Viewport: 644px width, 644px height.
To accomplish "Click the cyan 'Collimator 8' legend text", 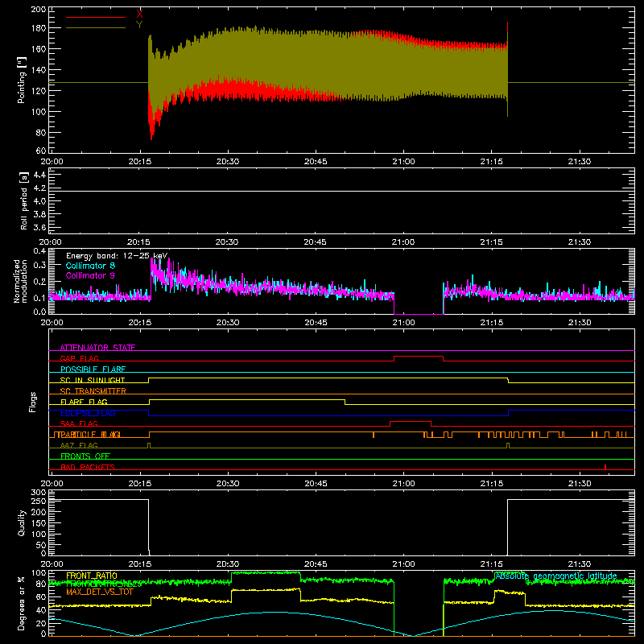I will pos(90,266).
